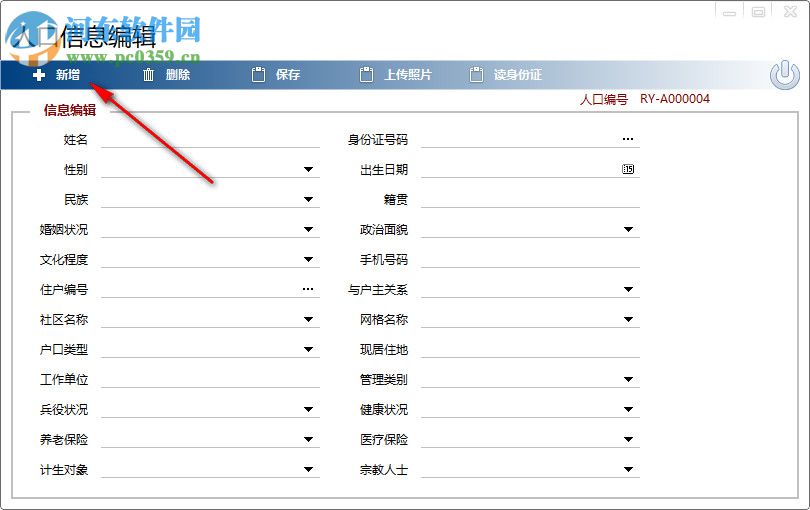810x510 pixels.
Task: Open the 兵役状况 dropdown
Action: click(x=308, y=409)
